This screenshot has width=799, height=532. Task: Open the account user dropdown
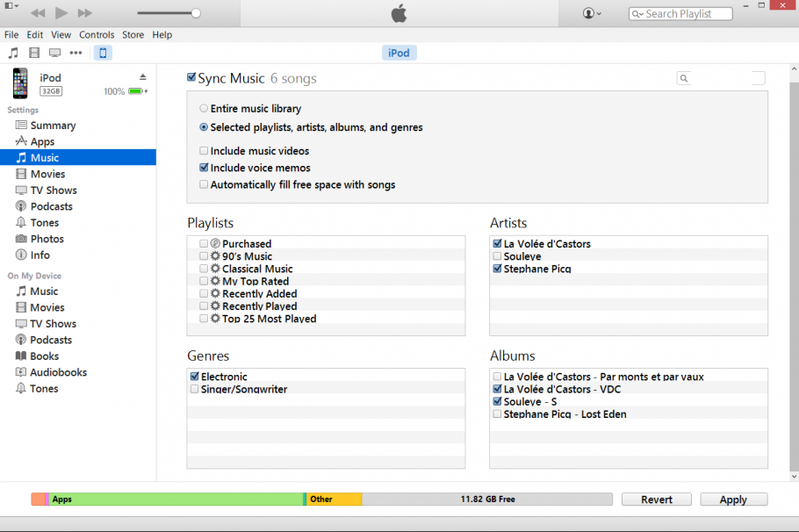(x=592, y=13)
